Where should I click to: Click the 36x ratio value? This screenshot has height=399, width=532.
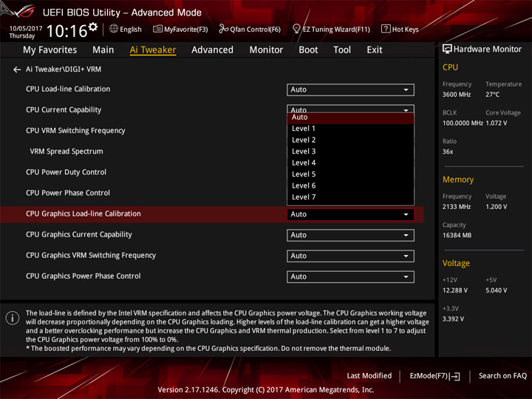click(x=448, y=151)
